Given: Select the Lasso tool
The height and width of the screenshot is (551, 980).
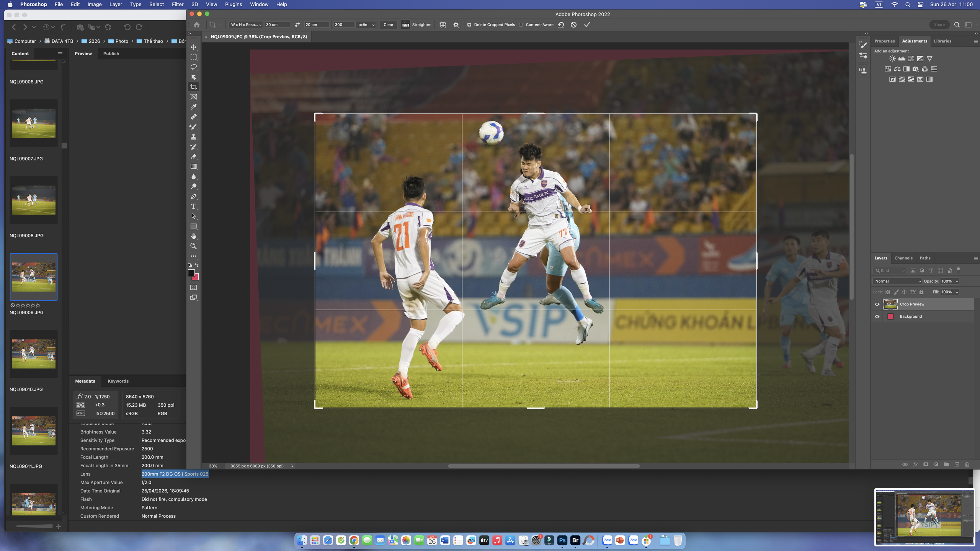Looking at the screenshot, I should point(194,67).
